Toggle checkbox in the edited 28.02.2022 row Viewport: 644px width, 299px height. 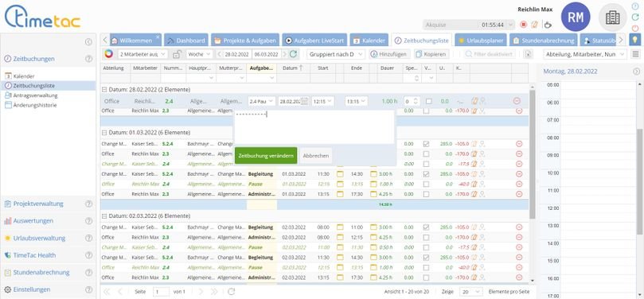coord(429,101)
